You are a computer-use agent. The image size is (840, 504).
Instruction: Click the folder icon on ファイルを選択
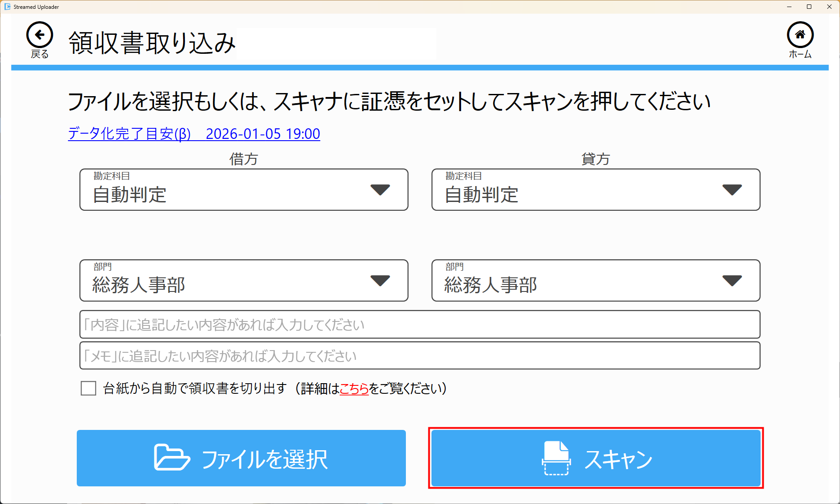[x=171, y=458]
